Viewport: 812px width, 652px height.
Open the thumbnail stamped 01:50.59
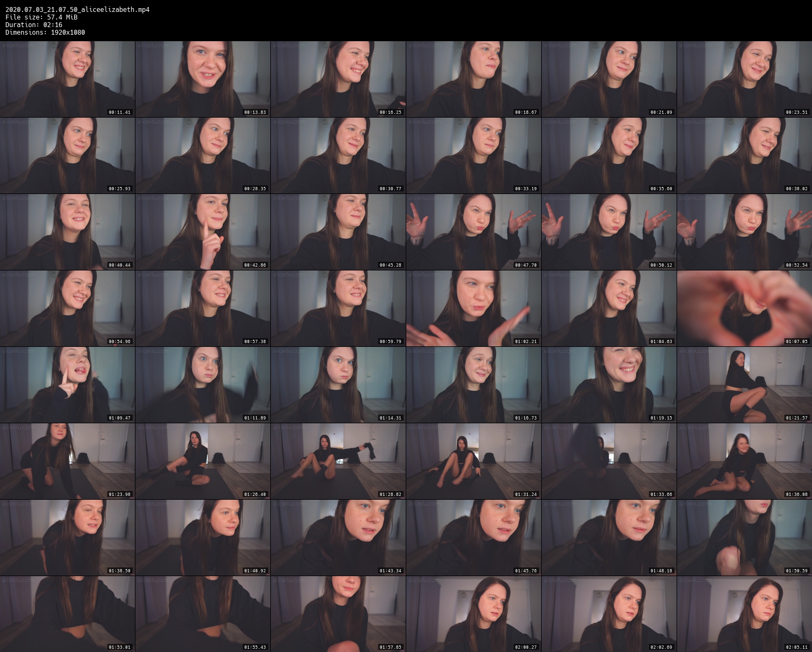(x=744, y=537)
